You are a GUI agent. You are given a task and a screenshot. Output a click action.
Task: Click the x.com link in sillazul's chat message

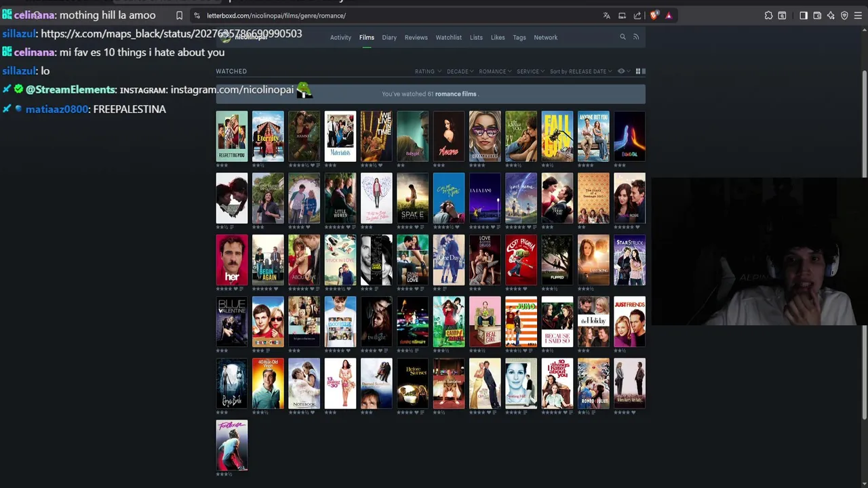click(x=172, y=33)
